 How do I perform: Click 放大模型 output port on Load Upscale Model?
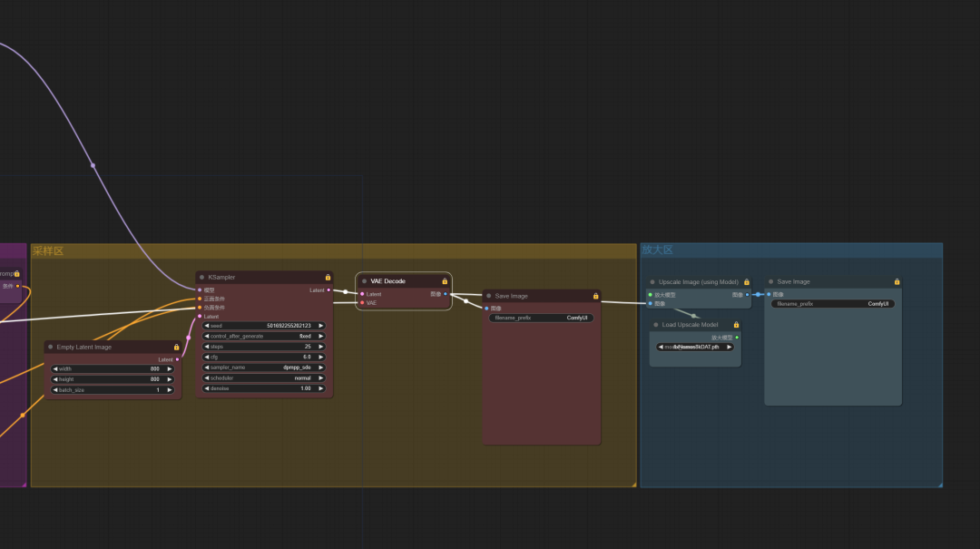coord(737,338)
